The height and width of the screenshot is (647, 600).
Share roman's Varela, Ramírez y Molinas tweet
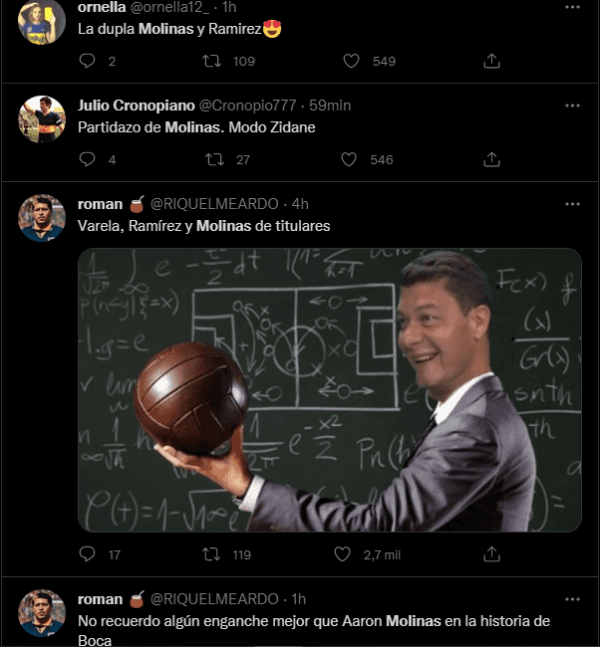coord(491,553)
